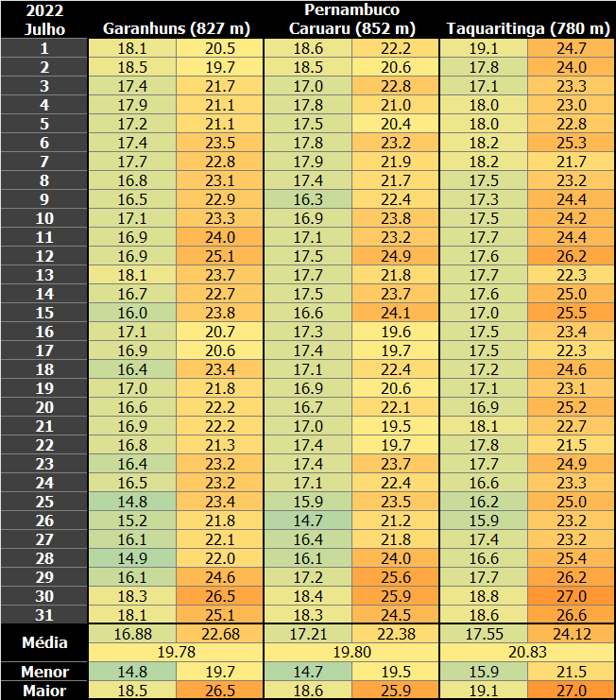
Task: Click day "15" row label
Action: tap(44, 313)
